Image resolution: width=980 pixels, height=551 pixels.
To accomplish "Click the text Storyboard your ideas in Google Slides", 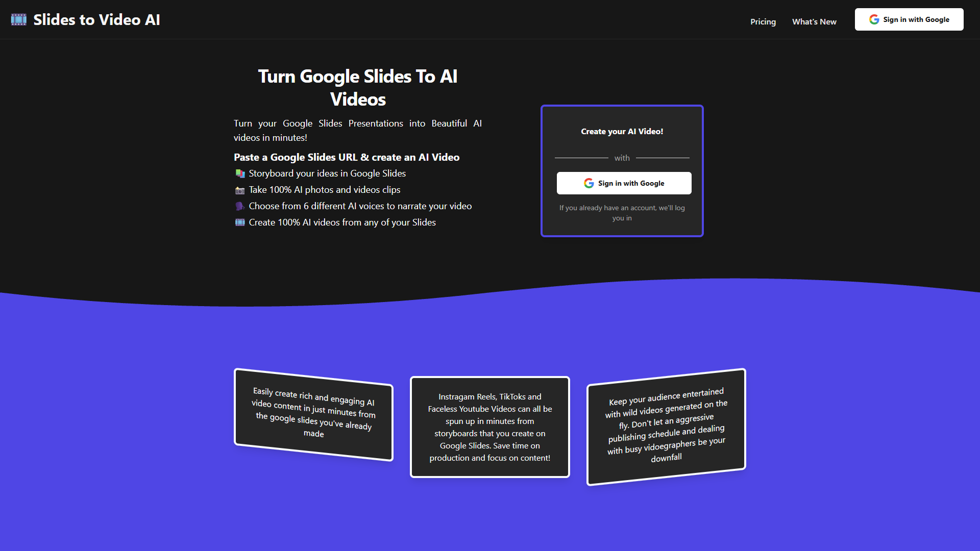I will coord(327,173).
